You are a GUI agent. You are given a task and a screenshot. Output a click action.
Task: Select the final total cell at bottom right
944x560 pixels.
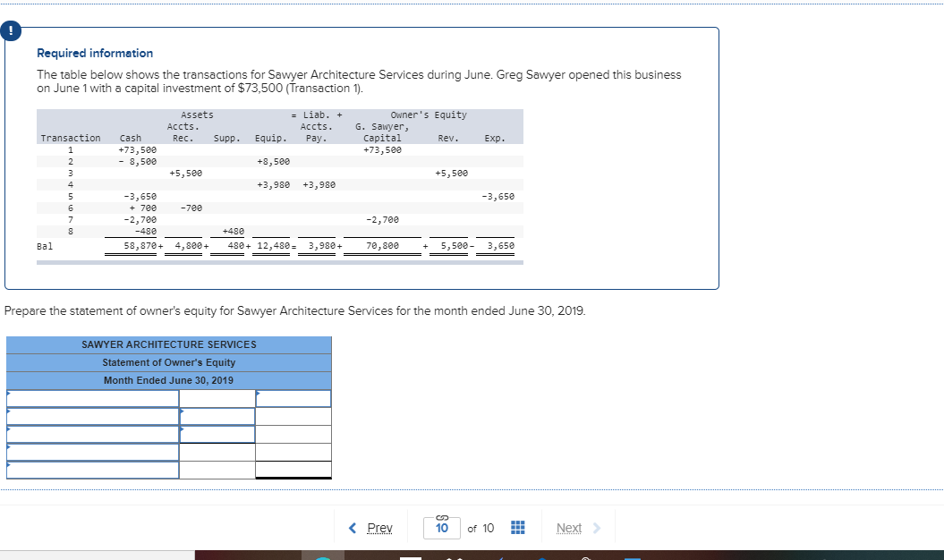[x=293, y=468]
